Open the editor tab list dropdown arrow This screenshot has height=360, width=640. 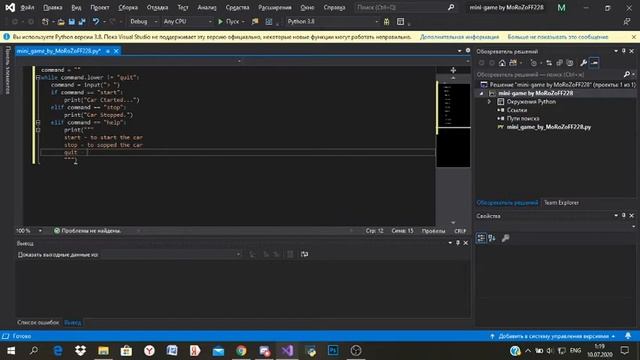click(x=460, y=51)
